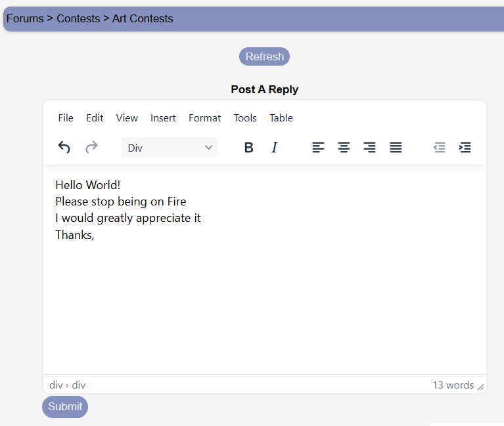Justify the text
This screenshot has height=426, width=504.
click(396, 147)
